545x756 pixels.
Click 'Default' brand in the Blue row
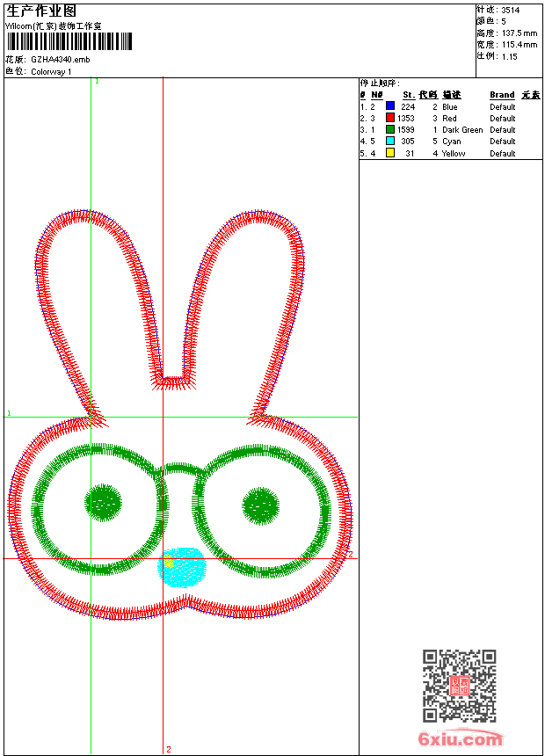503,107
